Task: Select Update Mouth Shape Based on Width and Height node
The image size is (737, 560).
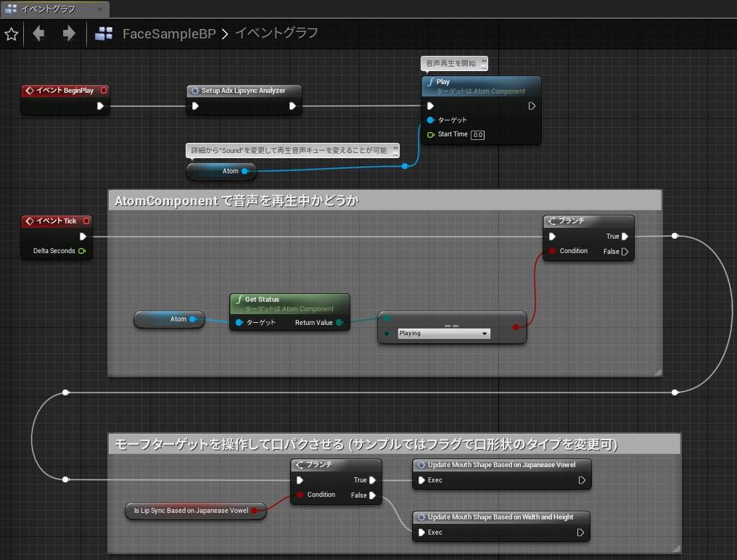Action: click(501, 516)
